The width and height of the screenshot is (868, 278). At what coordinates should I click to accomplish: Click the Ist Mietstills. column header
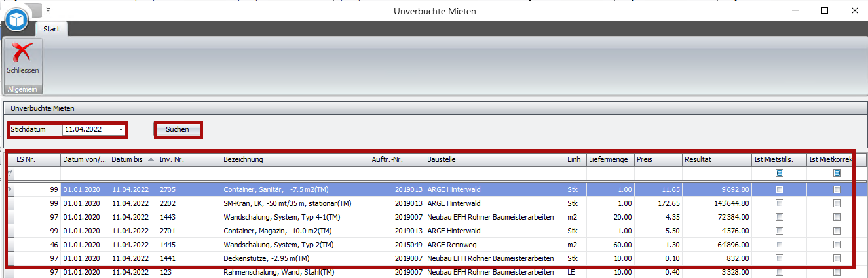click(779, 159)
